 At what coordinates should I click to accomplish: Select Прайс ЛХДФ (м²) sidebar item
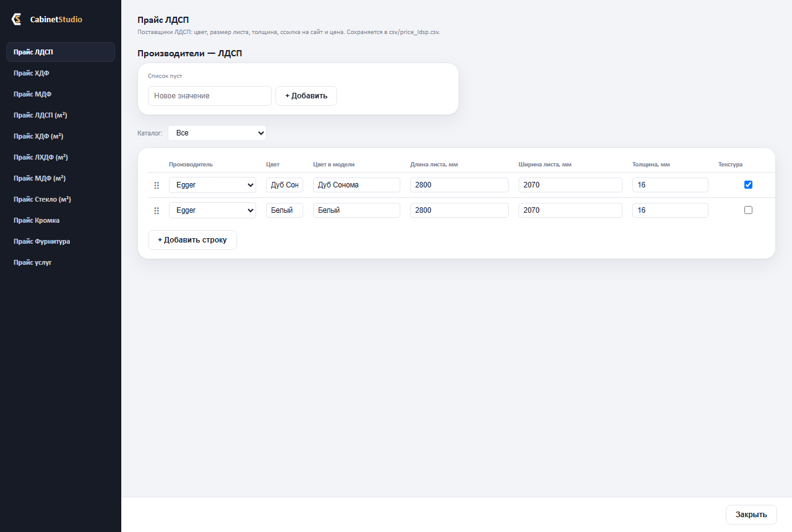(x=61, y=157)
